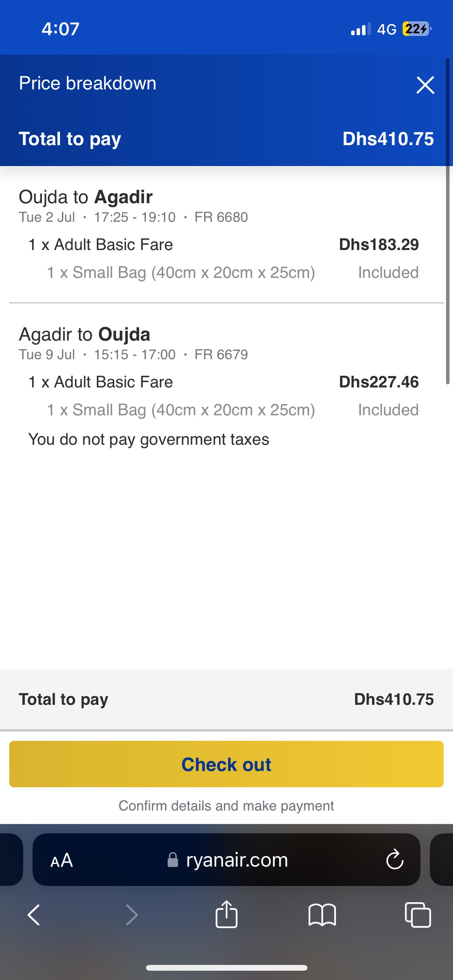The width and height of the screenshot is (453, 980).
Task: Show all open Safari tabs
Action: (417, 915)
